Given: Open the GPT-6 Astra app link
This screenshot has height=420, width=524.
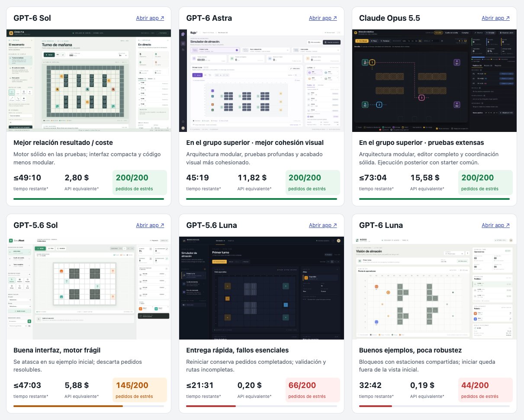Looking at the screenshot, I should click(x=323, y=18).
